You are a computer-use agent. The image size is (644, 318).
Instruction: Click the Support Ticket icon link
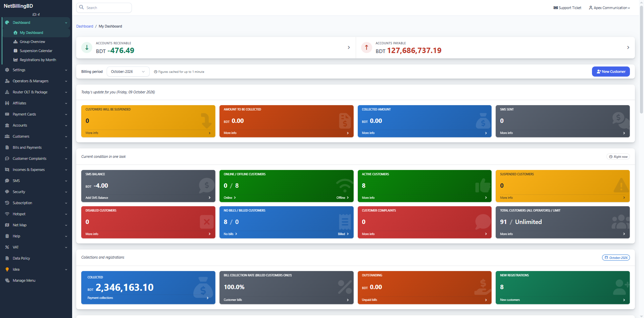pyautogui.click(x=567, y=8)
